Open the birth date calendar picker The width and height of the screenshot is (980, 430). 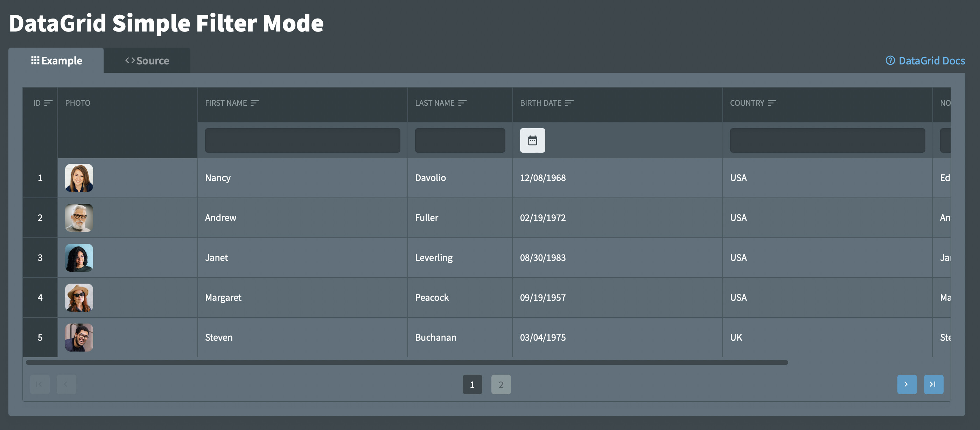[532, 140]
